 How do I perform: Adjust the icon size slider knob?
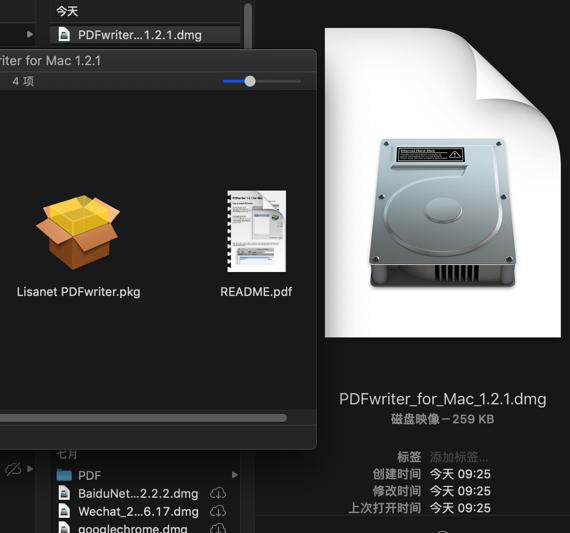[250, 81]
